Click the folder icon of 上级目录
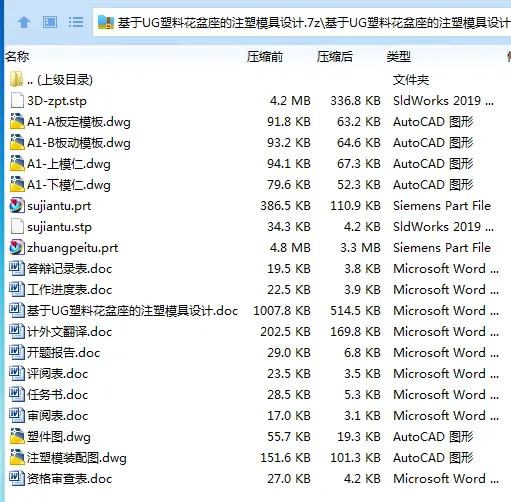The image size is (511, 502). [x=17, y=80]
